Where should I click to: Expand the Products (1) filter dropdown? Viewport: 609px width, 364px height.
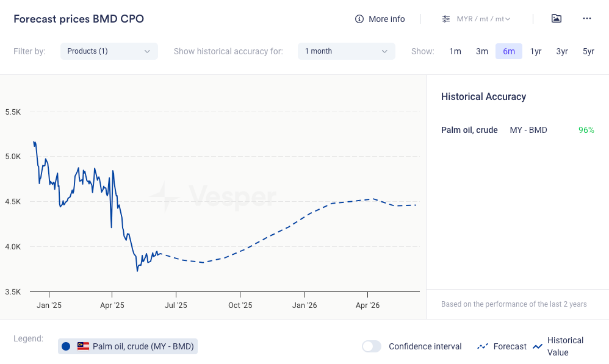tap(109, 51)
